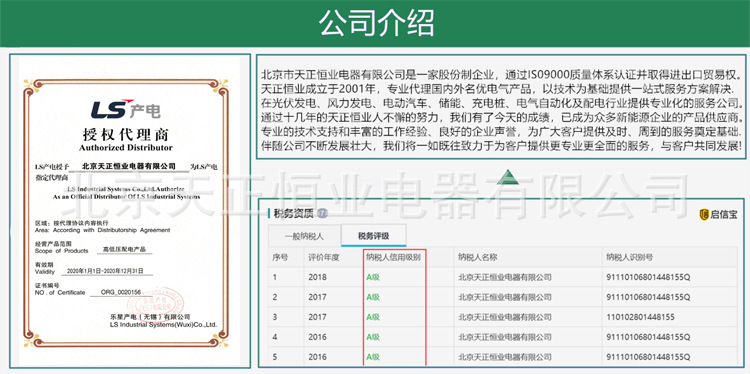Click the 17 count badge beside 税务资质
This screenshot has height=374, width=750.
tap(322, 213)
